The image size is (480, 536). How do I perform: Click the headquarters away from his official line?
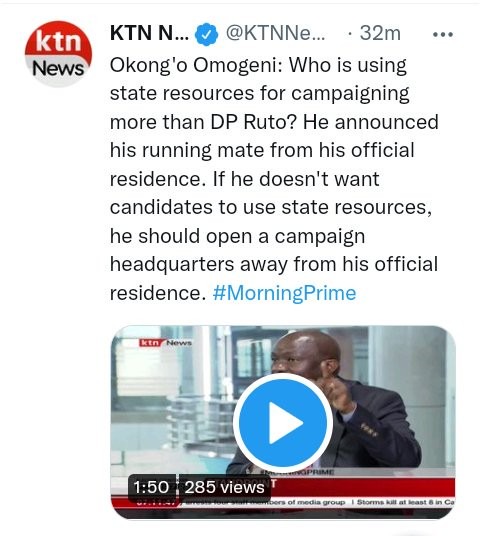(x=274, y=264)
